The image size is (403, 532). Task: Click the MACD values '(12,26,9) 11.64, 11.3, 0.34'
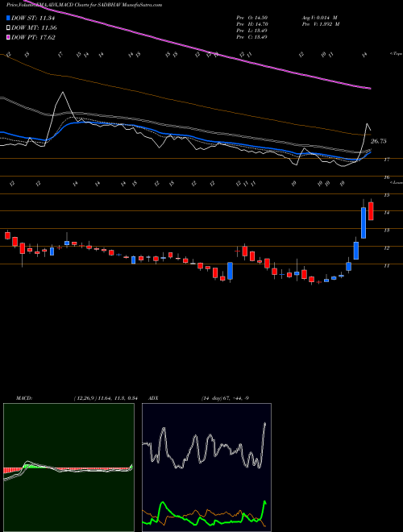105,398
